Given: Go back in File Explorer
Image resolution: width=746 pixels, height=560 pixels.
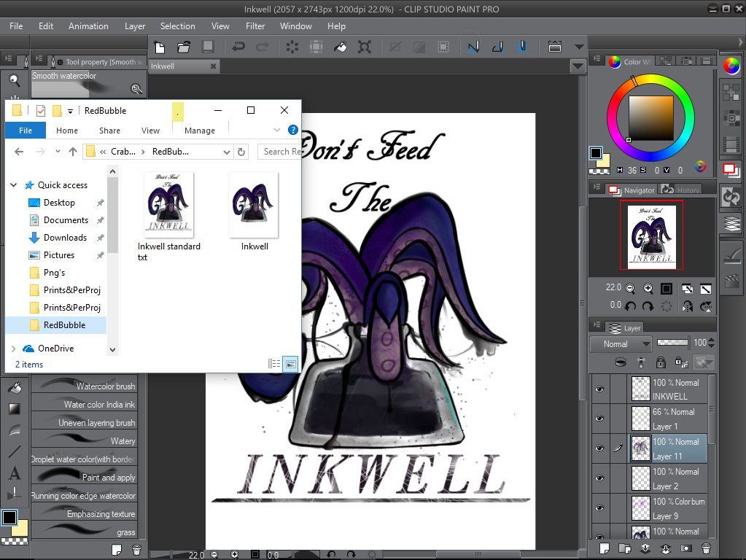Looking at the screenshot, I should coord(19,151).
